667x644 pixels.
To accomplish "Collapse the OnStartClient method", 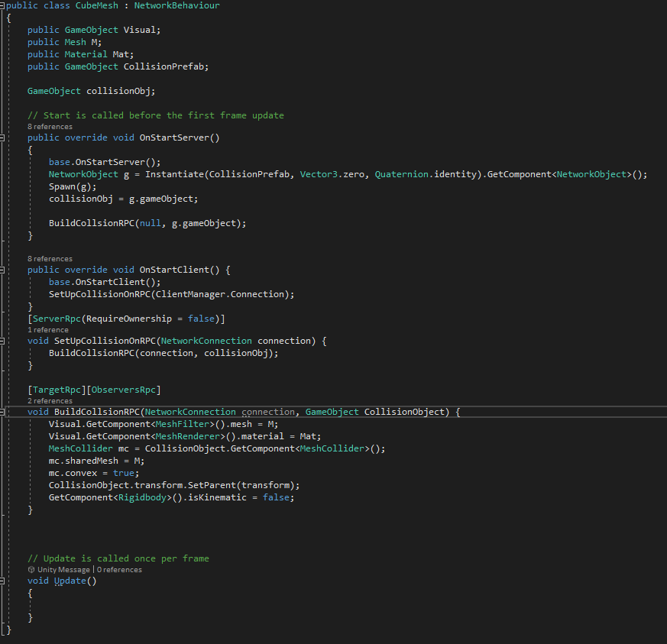I will click(4, 270).
